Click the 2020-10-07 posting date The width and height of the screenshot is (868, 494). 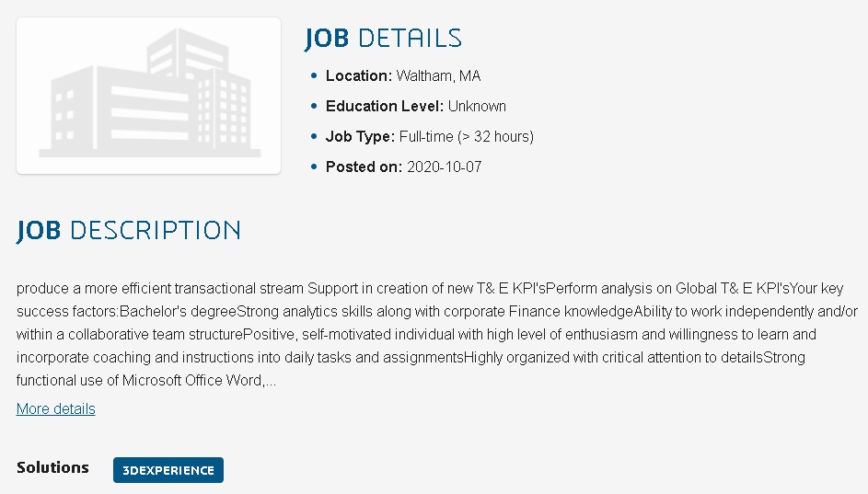(x=444, y=167)
